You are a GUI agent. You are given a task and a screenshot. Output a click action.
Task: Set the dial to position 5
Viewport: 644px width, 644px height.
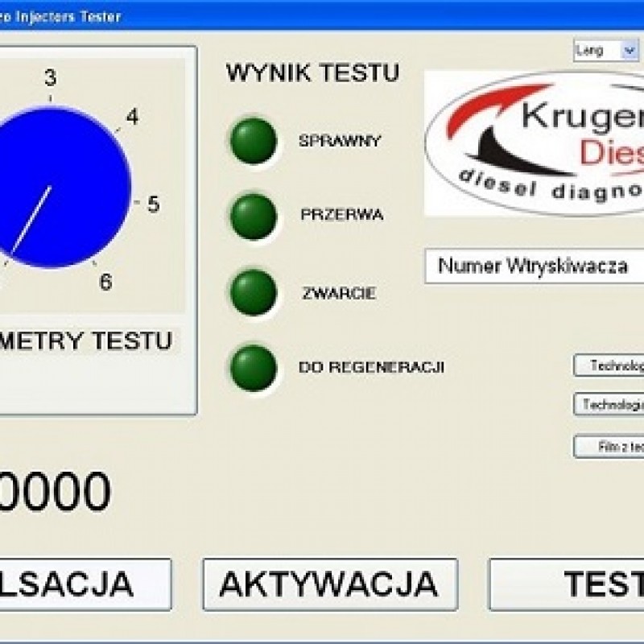point(153,204)
